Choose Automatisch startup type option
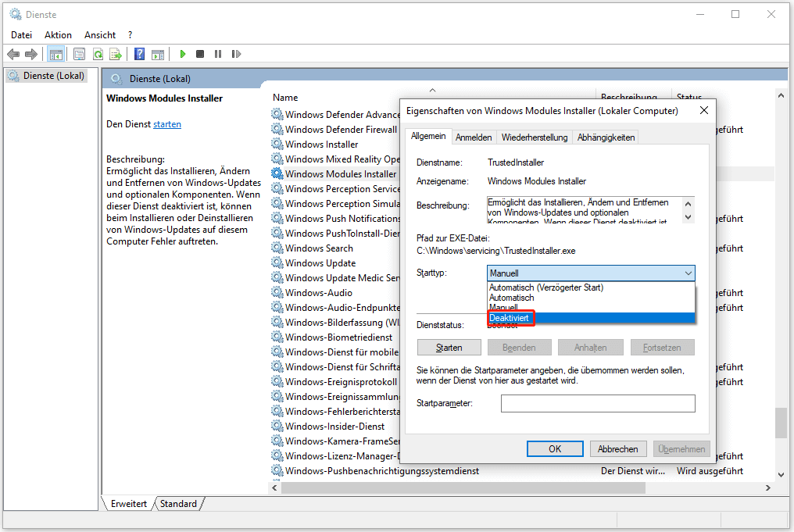Screen dimensions: 794x532 tap(511, 298)
